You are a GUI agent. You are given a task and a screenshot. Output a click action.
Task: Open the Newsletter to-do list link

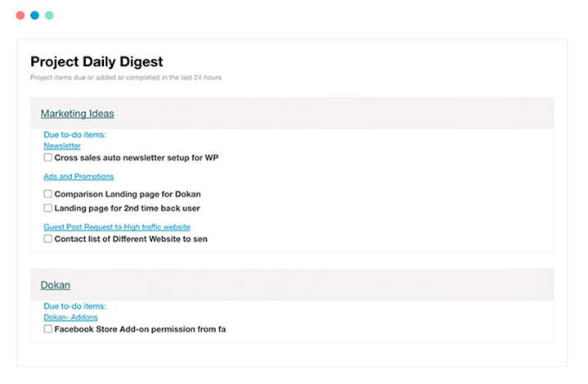pos(62,146)
